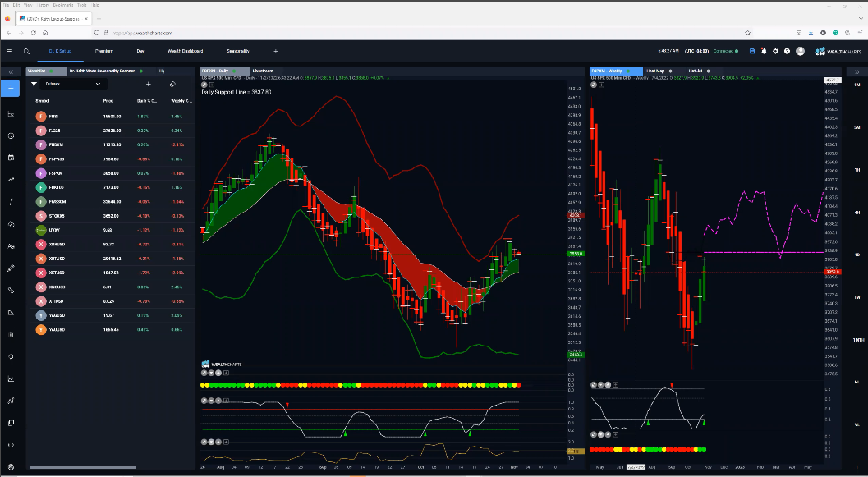
Task: Expand the right panel with double chevron
Action: pyautogui.click(x=857, y=72)
